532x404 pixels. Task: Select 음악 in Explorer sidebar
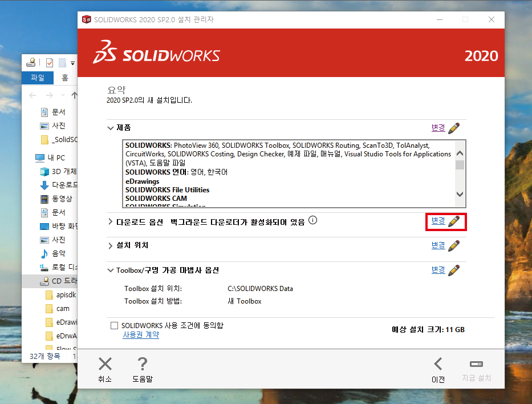52,253
